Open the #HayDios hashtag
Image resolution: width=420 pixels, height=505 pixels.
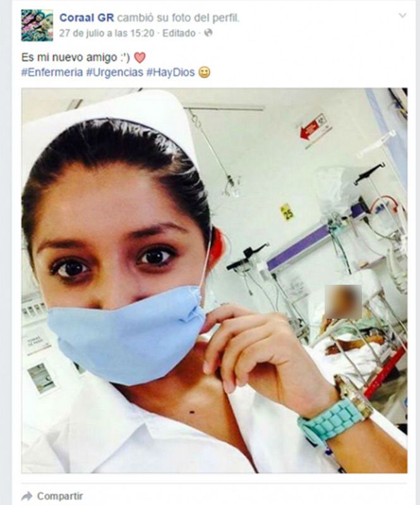pos(171,72)
